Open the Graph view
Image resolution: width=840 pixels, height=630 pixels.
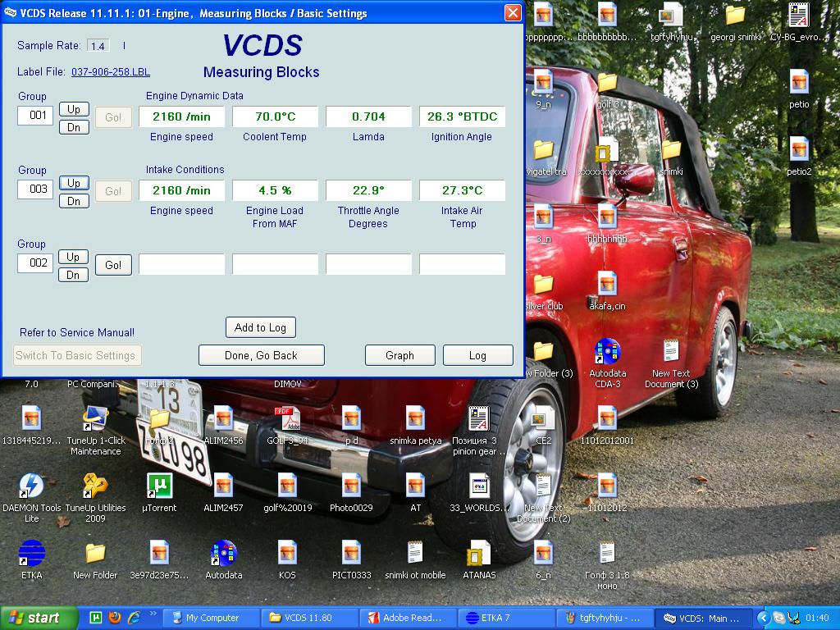pyautogui.click(x=399, y=355)
